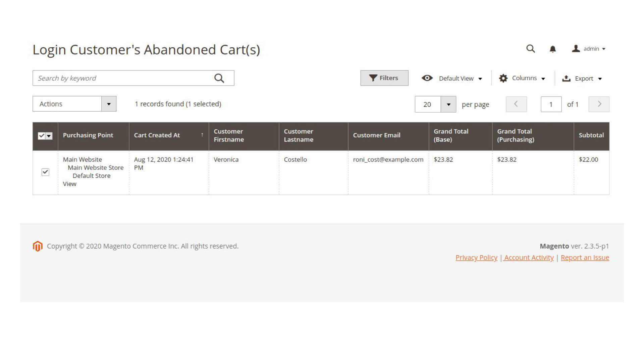Screen dimensions: 644x362
Task: Click the Export upload icon
Action: 566,78
